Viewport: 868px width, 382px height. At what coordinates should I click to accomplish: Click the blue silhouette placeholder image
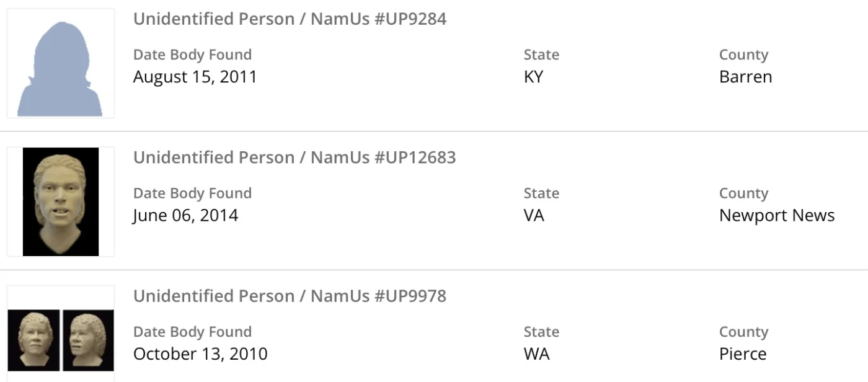(60, 68)
